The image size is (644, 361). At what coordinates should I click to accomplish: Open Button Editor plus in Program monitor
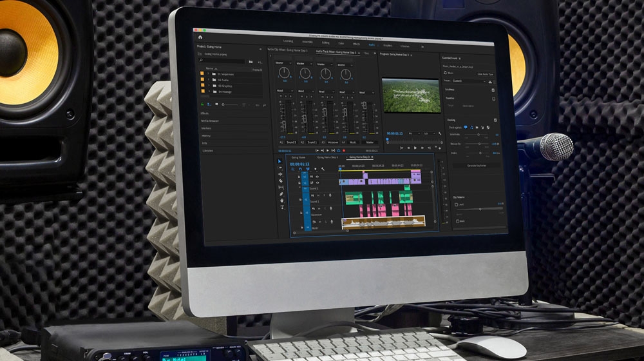point(440,148)
